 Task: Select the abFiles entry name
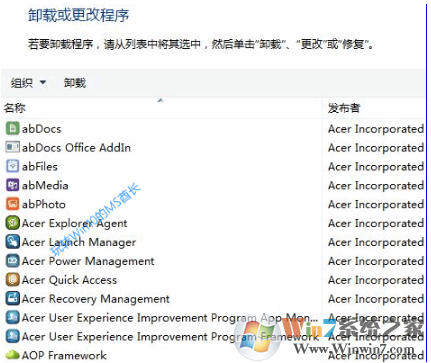[40, 167]
